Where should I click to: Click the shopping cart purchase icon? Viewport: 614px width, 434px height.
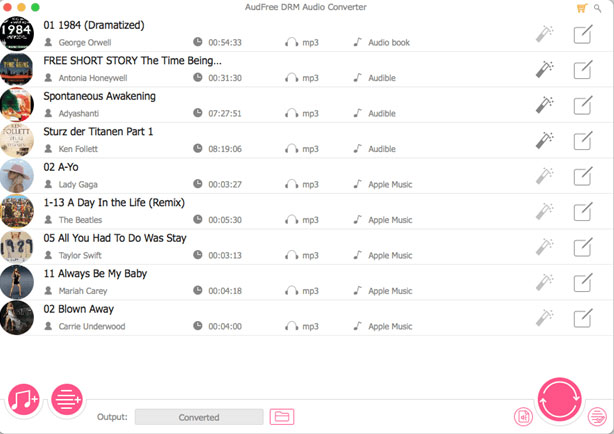(x=582, y=8)
